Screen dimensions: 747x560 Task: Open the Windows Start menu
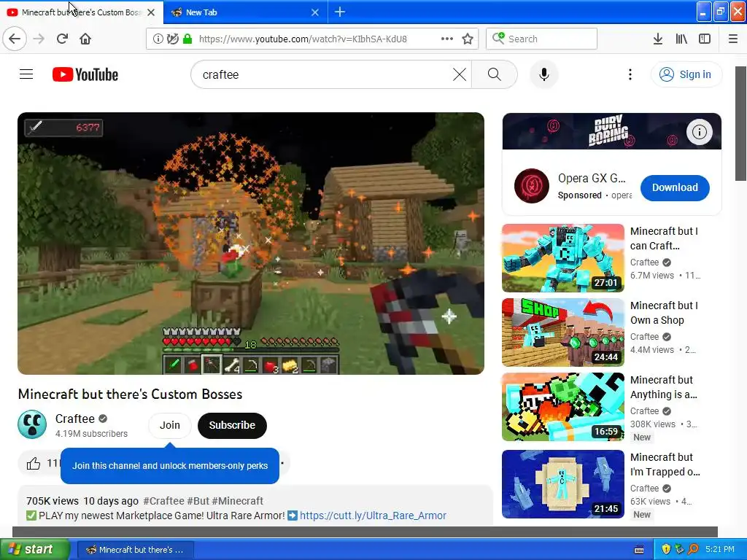coord(34,549)
